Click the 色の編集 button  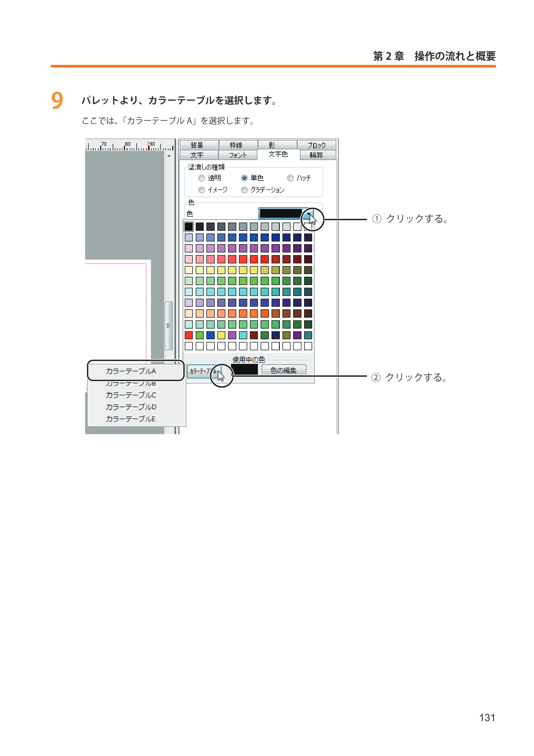tap(284, 371)
